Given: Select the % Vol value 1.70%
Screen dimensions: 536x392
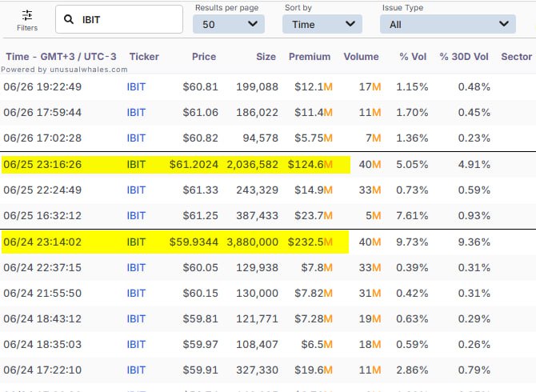Looking at the screenshot, I should pyautogui.click(x=412, y=113).
